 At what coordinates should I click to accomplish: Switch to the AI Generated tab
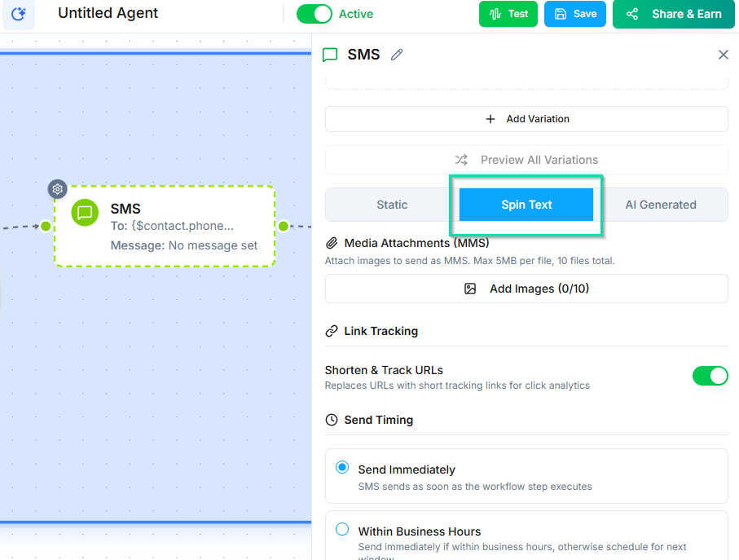pyautogui.click(x=660, y=205)
